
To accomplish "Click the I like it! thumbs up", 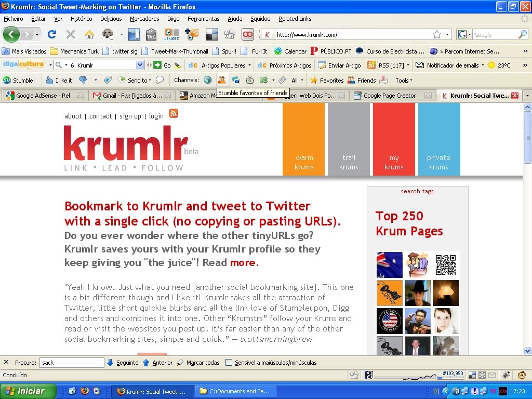I will click(59, 81).
